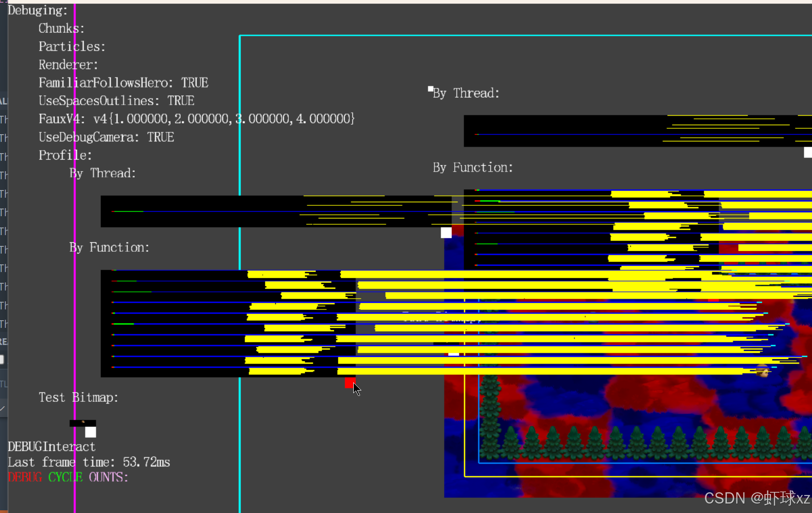The width and height of the screenshot is (812, 513).
Task: Toggle UseDebugCamera TRUE value
Action: pos(106,137)
